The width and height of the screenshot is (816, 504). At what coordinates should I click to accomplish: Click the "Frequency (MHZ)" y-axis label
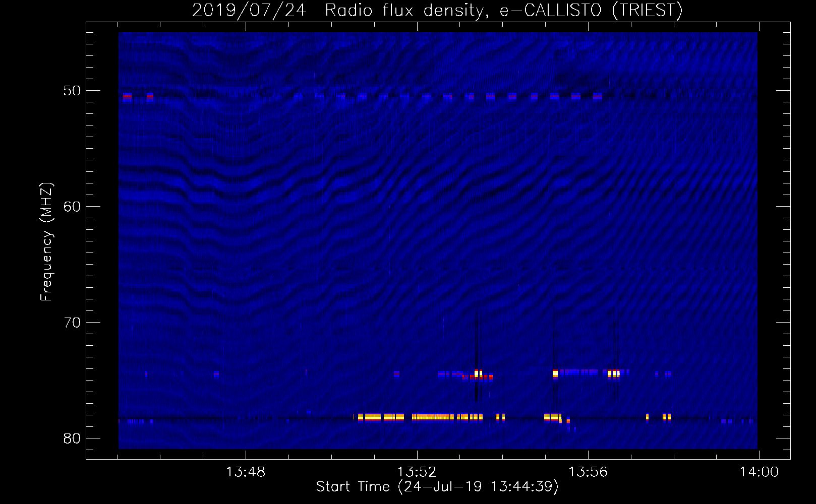pyautogui.click(x=46, y=242)
